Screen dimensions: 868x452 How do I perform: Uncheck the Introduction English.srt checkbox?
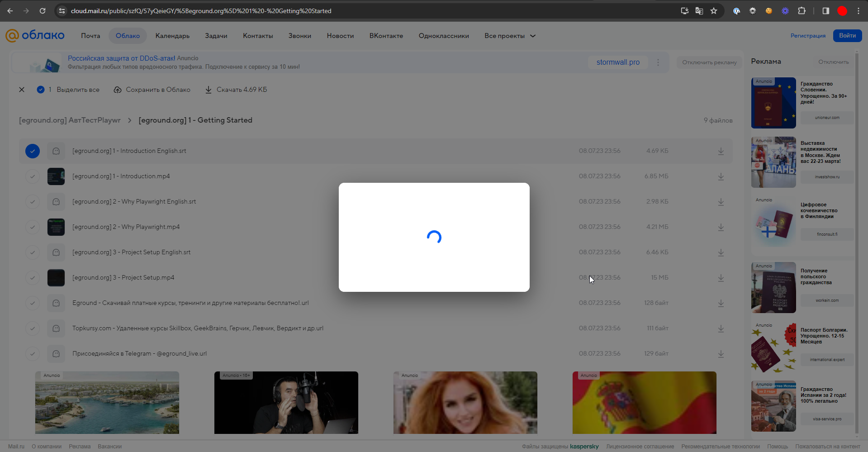[x=33, y=151]
